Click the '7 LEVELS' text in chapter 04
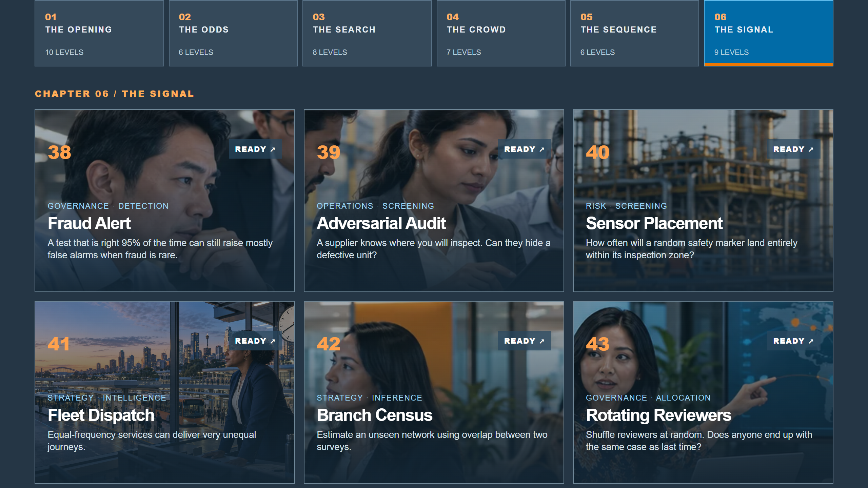The width and height of the screenshot is (868, 488). pos(463,52)
